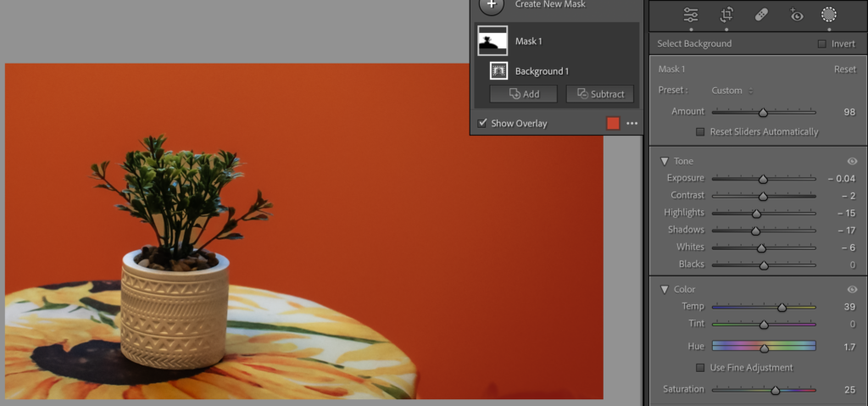Click the Shadows slider handle
This screenshot has height=406, width=868.
pyautogui.click(x=755, y=231)
